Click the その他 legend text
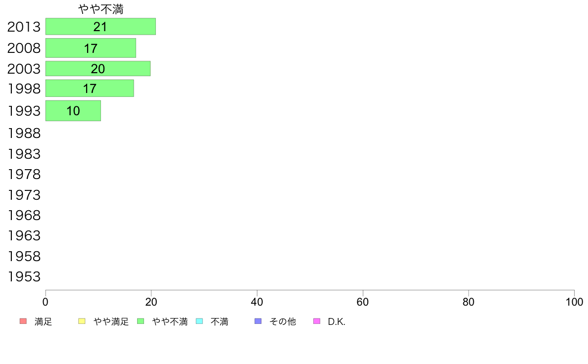 tap(283, 321)
